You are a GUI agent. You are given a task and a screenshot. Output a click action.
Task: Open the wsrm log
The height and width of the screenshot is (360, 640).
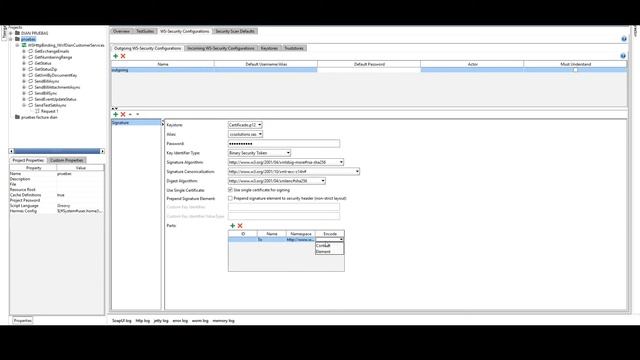coord(200,321)
